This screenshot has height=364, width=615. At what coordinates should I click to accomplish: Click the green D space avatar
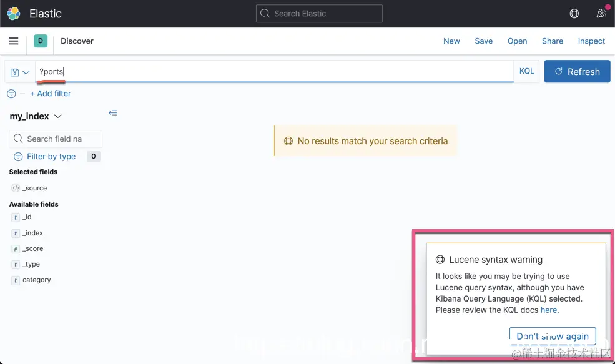41,41
